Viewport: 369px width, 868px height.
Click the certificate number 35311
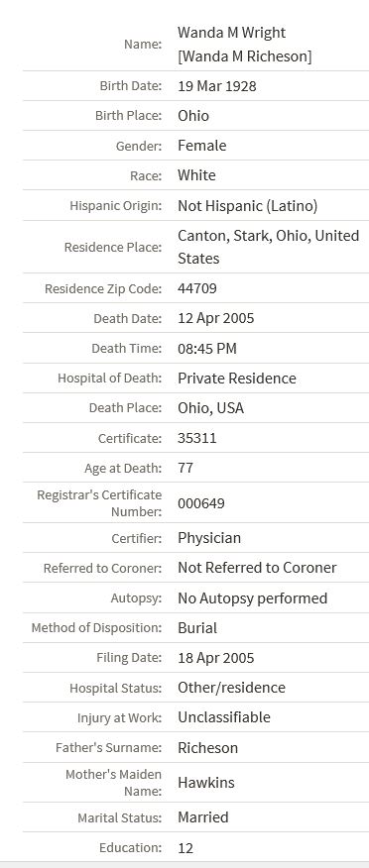coord(196,438)
